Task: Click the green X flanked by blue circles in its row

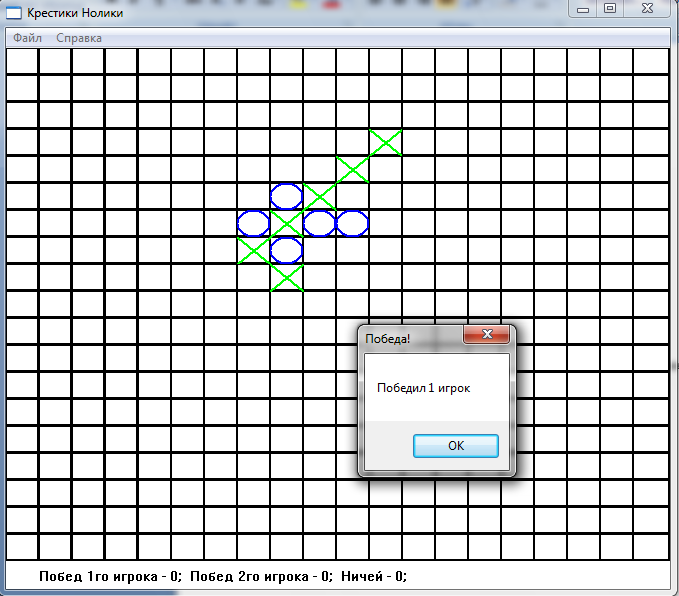Action: (x=287, y=224)
